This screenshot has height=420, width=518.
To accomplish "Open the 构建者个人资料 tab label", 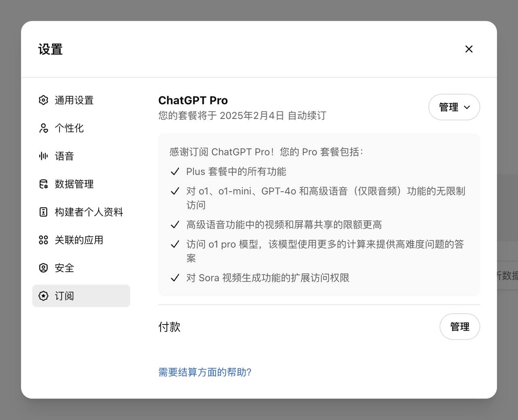I will pyautogui.click(x=89, y=212).
